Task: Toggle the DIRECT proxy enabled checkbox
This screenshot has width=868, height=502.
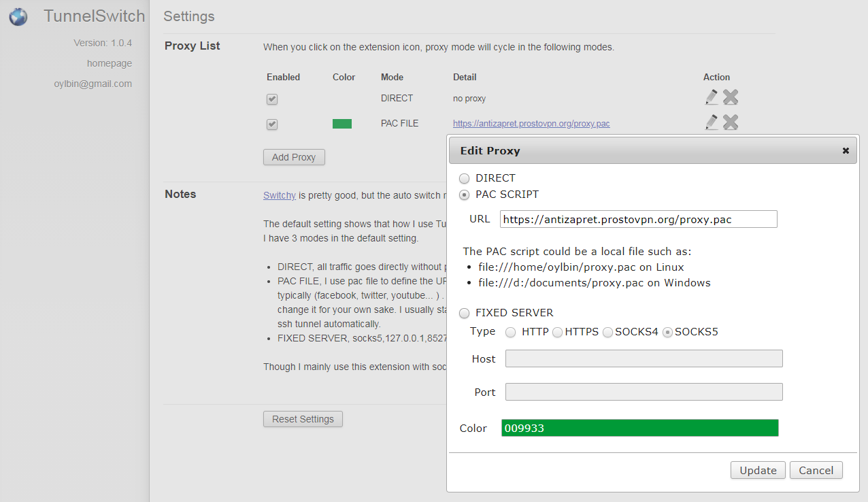Action: [272, 99]
